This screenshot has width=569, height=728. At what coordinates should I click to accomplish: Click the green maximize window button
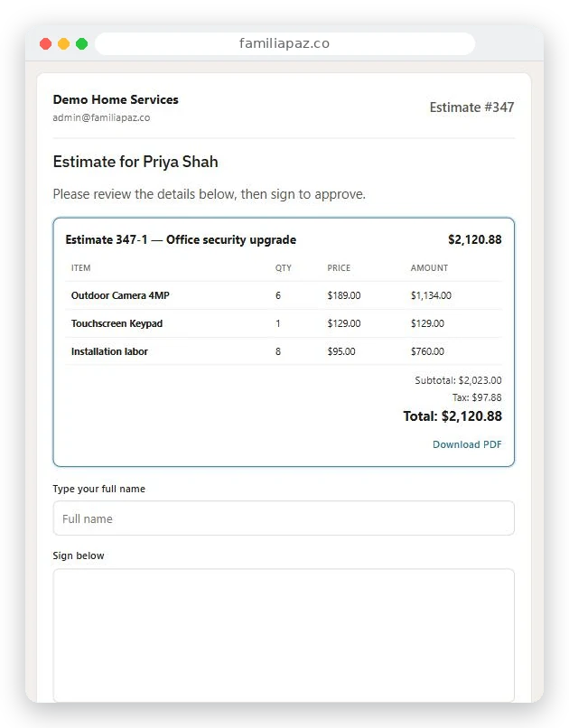(x=81, y=43)
